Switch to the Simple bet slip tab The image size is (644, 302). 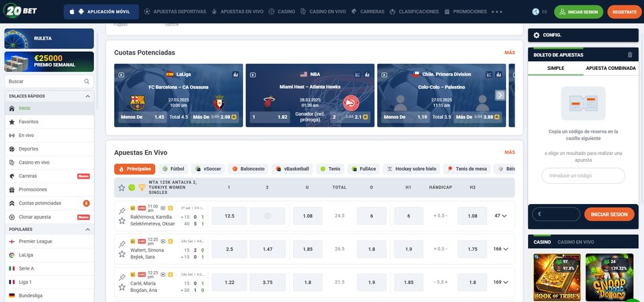tap(555, 68)
